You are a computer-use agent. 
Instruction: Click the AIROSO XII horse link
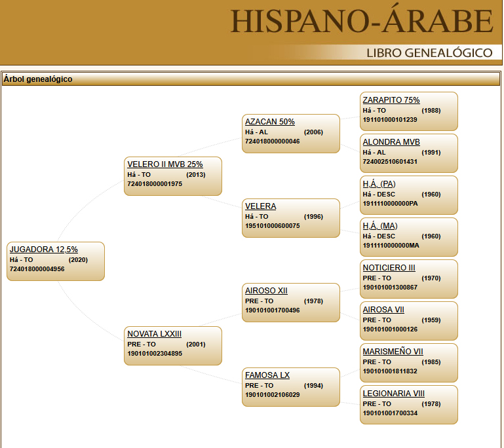(x=266, y=291)
